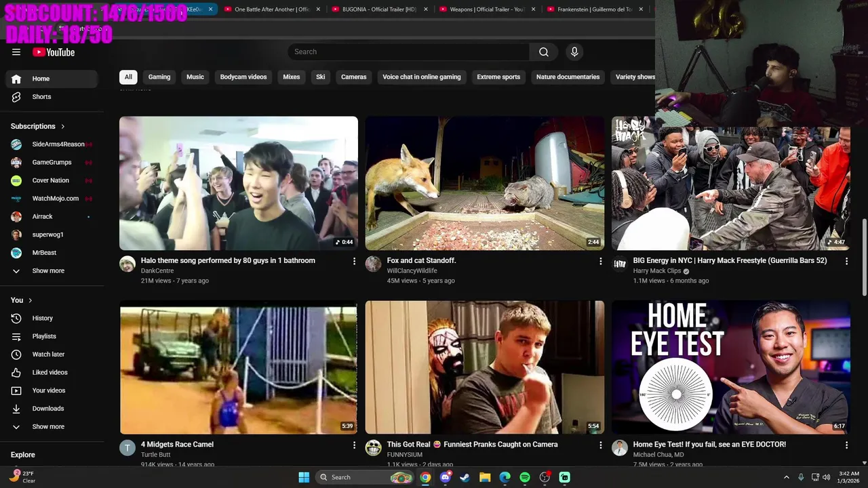Open options for Home Eye Test video
Screen dimensions: 868x488
click(846, 445)
